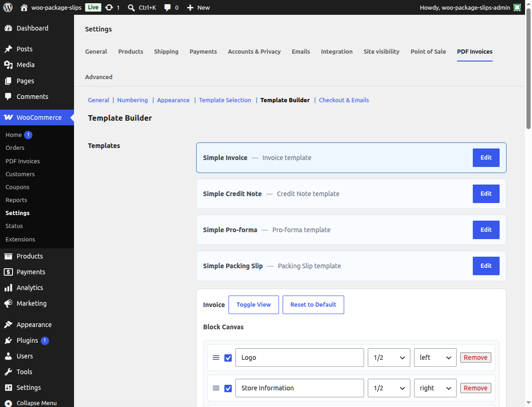Click the Plugins plug icon
This screenshot has width=532, height=407.
pyautogui.click(x=8, y=340)
